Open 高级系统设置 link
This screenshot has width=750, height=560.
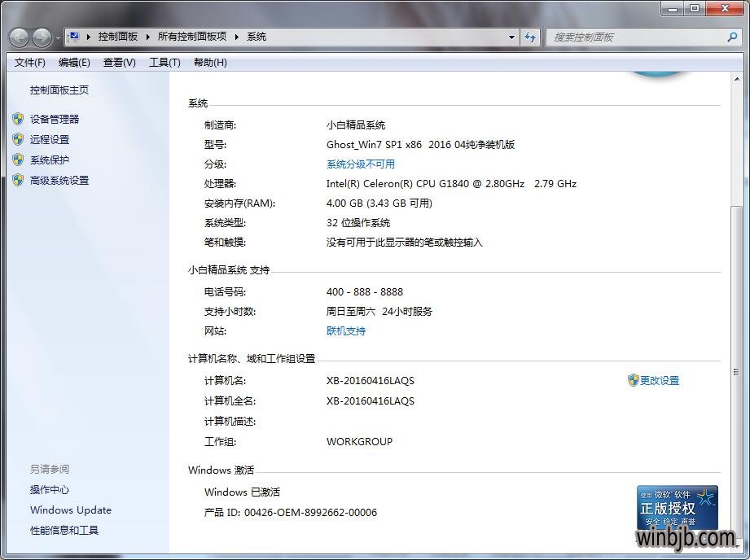[x=59, y=180]
